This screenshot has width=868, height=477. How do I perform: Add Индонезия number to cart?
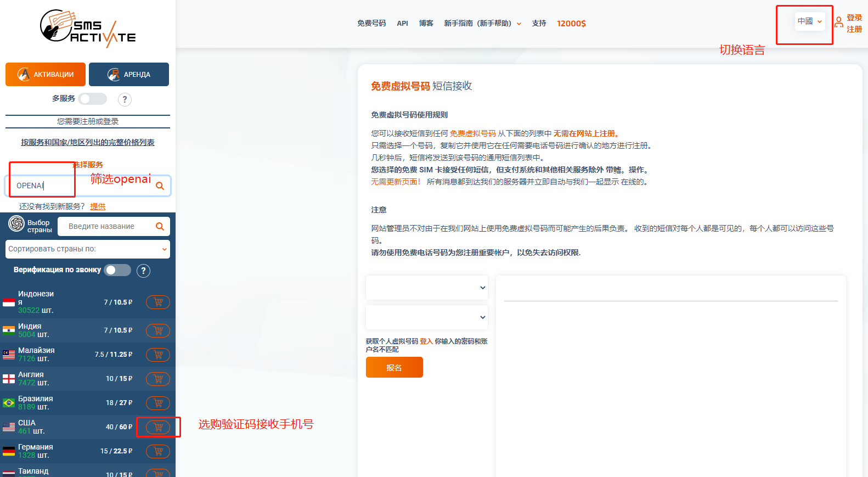(158, 302)
